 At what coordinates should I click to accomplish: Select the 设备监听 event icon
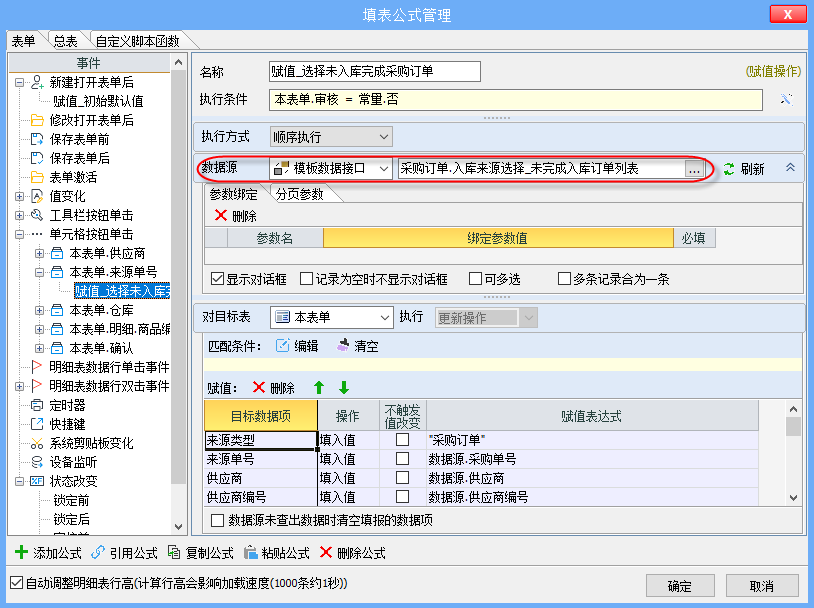[x=37, y=462]
